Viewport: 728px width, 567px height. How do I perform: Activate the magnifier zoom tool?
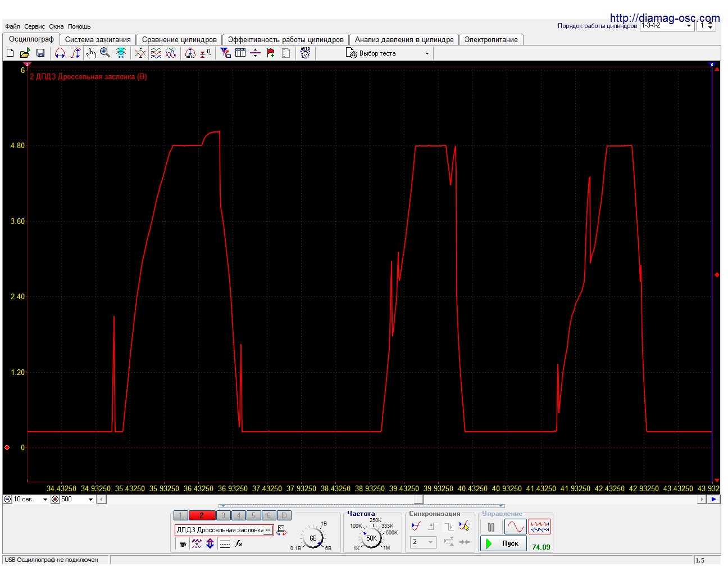pyautogui.click(x=105, y=53)
